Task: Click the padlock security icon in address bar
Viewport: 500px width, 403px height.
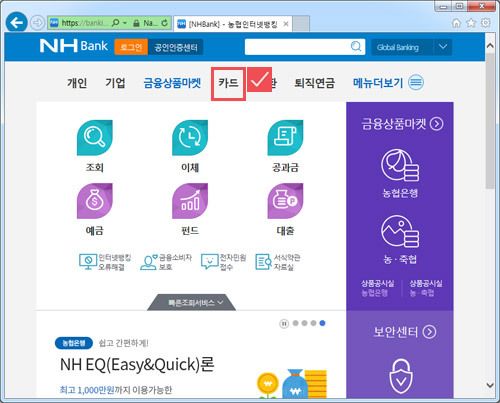Action: click(136, 23)
